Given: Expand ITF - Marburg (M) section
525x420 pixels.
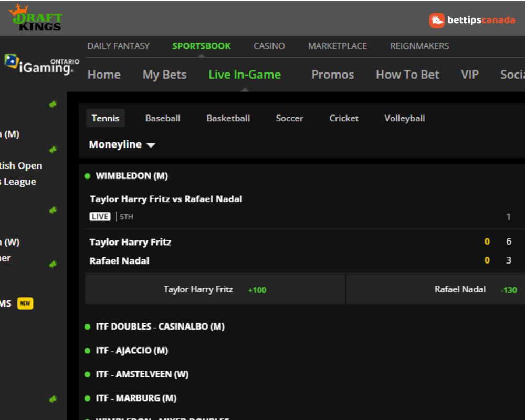Looking at the screenshot, I should pyautogui.click(x=136, y=398).
